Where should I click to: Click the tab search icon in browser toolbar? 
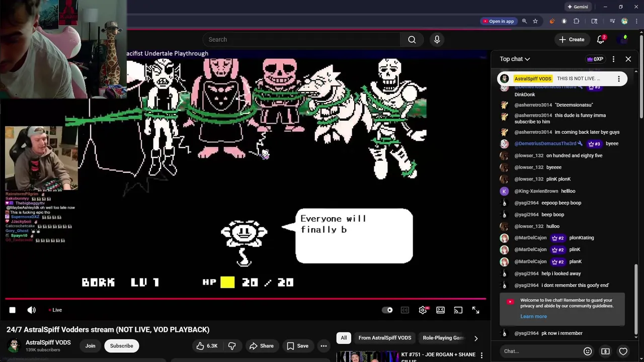pos(594,21)
